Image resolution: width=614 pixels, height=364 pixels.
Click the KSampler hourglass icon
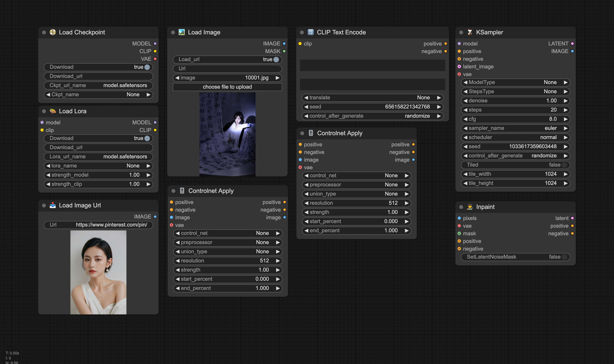(470, 32)
